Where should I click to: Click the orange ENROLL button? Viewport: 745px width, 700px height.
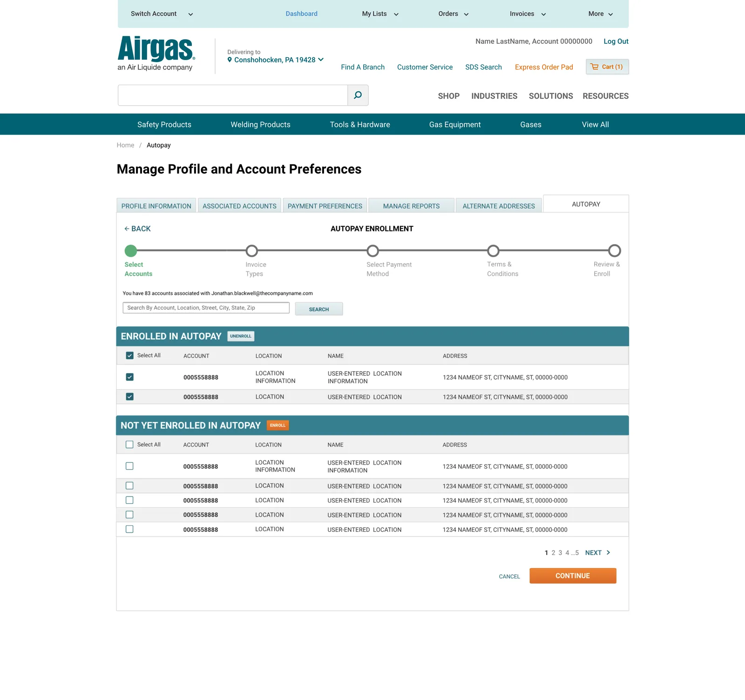278,425
